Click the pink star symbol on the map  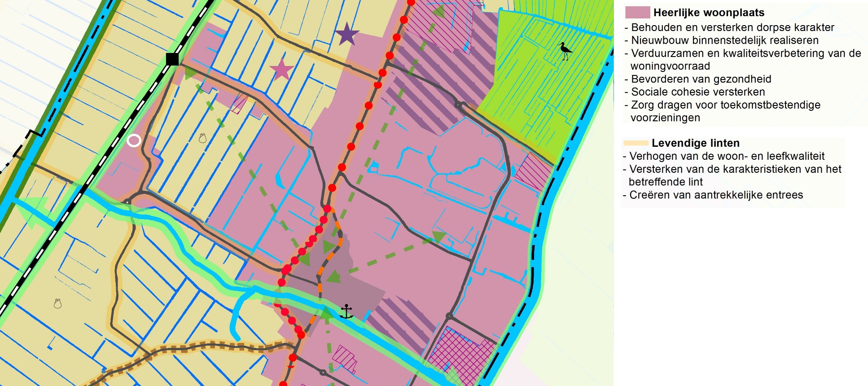[282, 69]
